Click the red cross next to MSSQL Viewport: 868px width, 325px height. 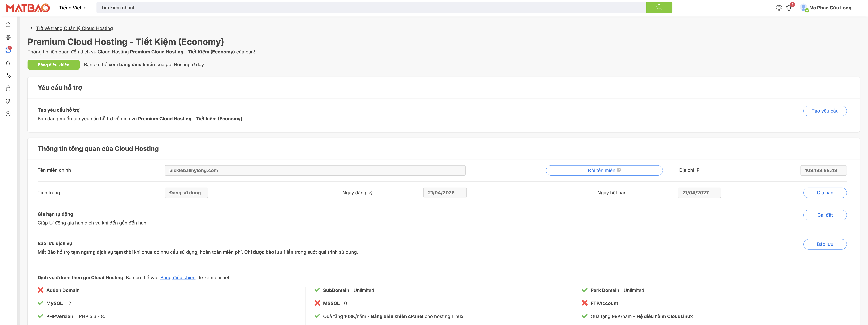click(x=317, y=303)
